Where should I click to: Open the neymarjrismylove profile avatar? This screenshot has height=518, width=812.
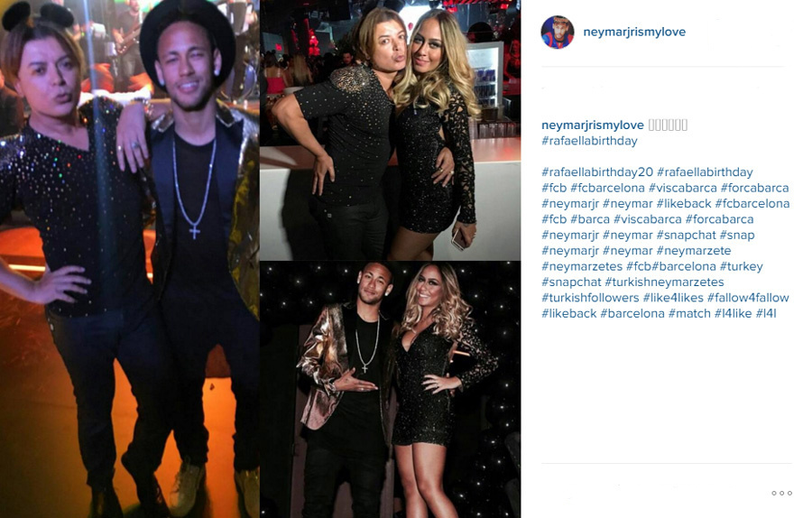pos(558,32)
